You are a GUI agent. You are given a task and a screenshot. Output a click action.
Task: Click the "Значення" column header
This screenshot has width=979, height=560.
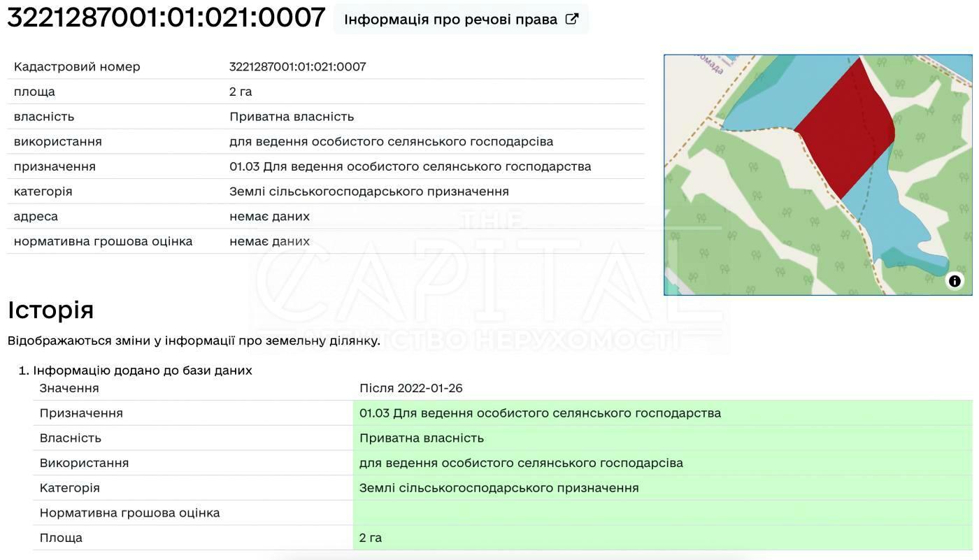coord(69,388)
